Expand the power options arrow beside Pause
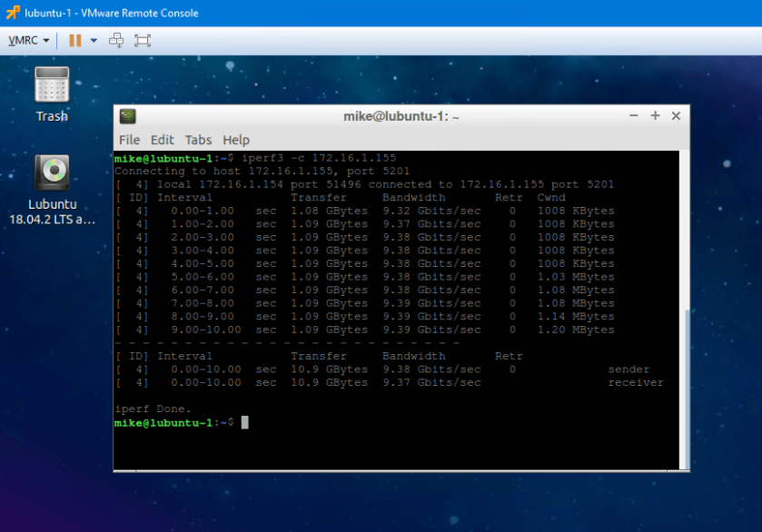Screen dimensions: 762x532 [94, 41]
